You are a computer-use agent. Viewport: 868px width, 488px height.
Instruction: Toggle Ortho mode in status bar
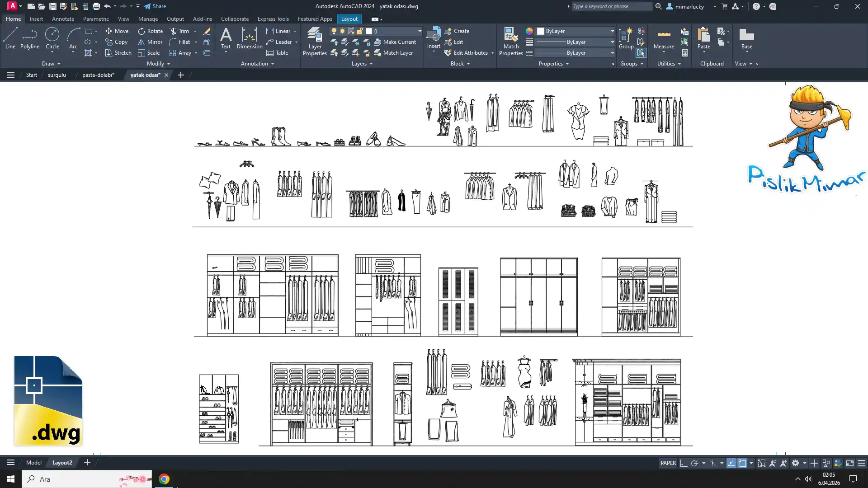pyautogui.click(x=684, y=463)
